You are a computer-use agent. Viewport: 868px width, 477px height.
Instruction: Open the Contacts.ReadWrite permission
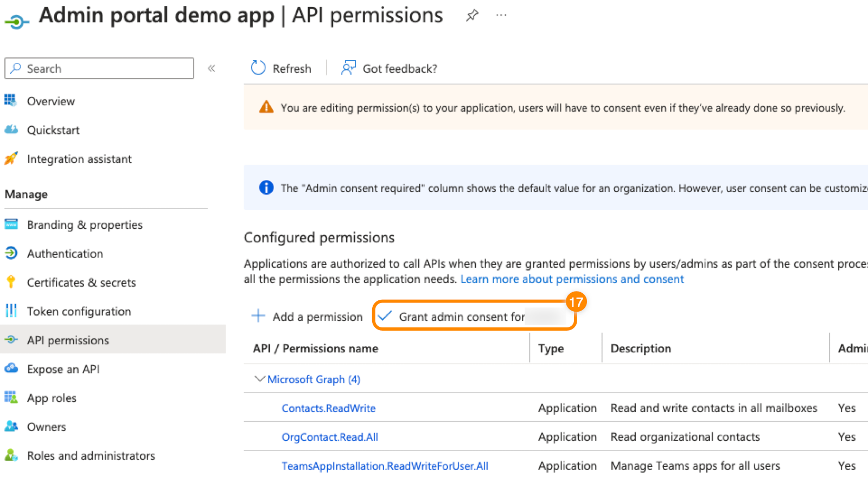click(x=329, y=408)
